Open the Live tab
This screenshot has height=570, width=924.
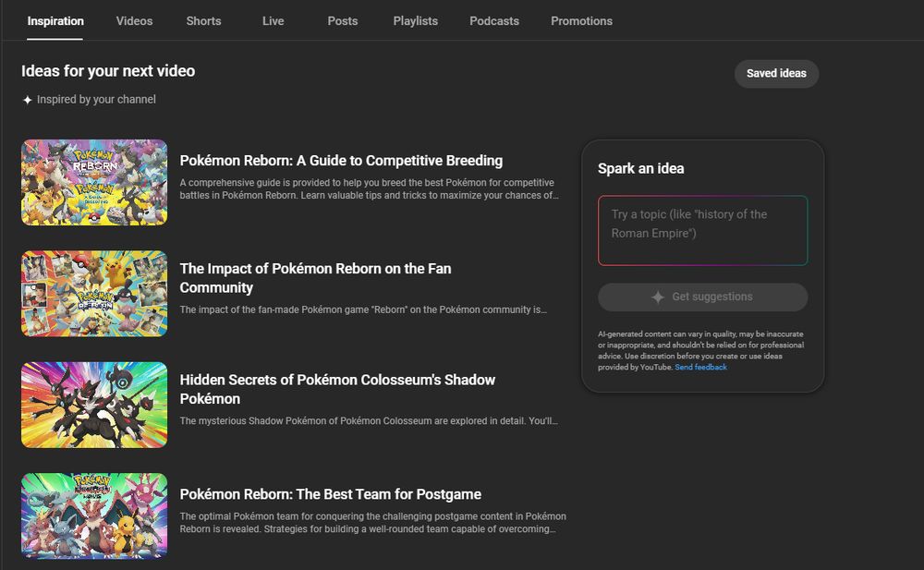[274, 21]
